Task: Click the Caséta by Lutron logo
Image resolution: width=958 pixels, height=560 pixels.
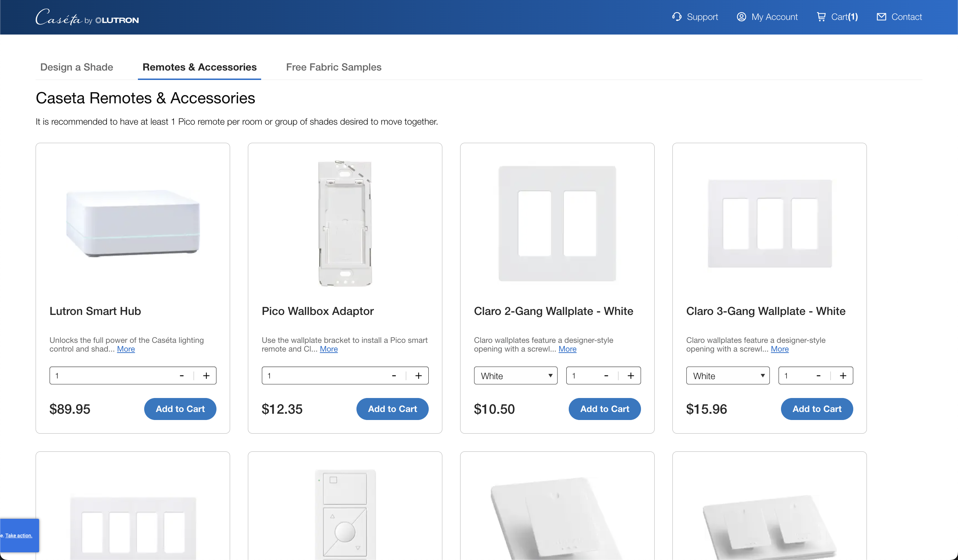Action: coord(87,17)
